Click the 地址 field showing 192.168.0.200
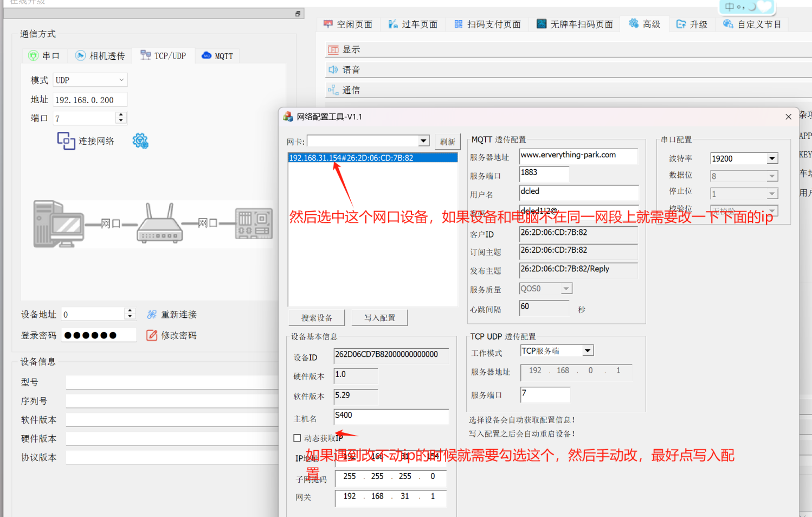 pos(90,100)
